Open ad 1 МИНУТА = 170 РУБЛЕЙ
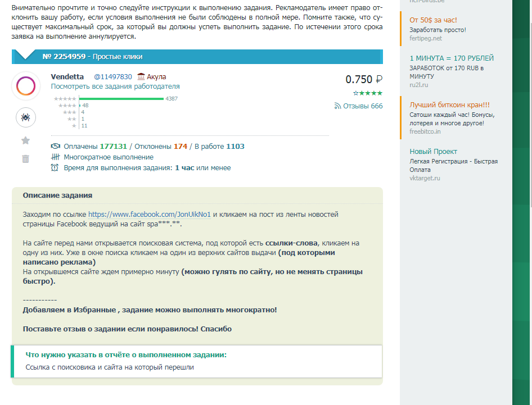532x405 pixels. [452, 58]
